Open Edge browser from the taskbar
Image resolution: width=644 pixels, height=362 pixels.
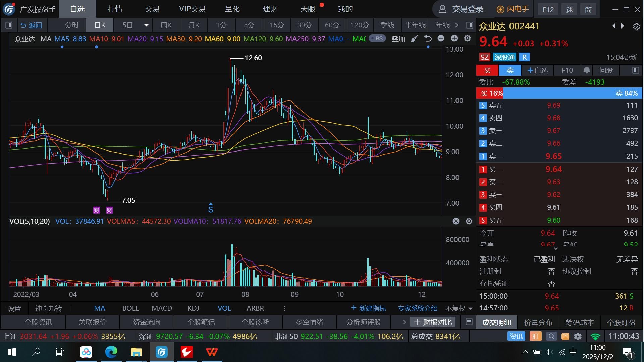pyautogui.click(x=111, y=352)
